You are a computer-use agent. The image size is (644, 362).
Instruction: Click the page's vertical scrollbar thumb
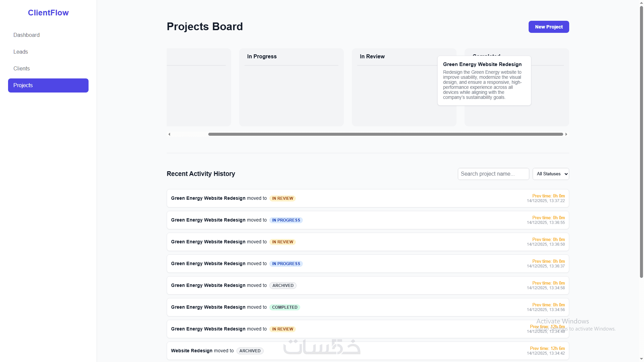tap(641, 141)
